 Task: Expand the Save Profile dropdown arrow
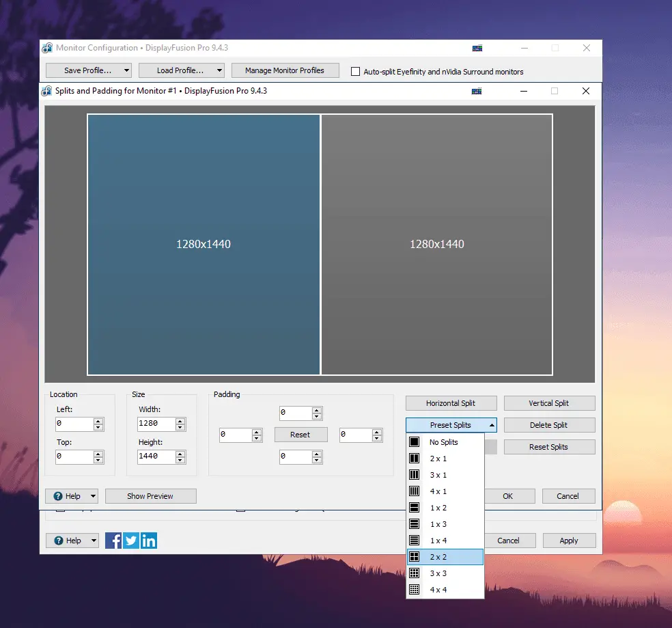126,70
